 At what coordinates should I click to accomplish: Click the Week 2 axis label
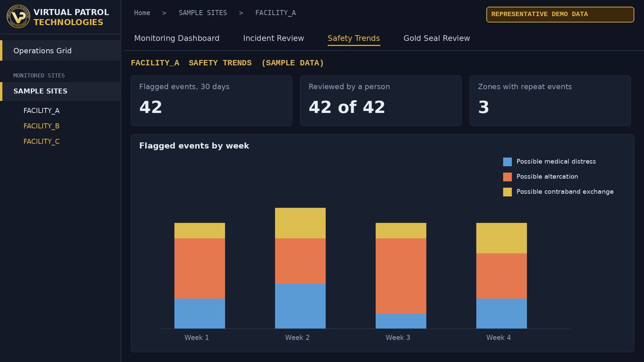(x=297, y=337)
